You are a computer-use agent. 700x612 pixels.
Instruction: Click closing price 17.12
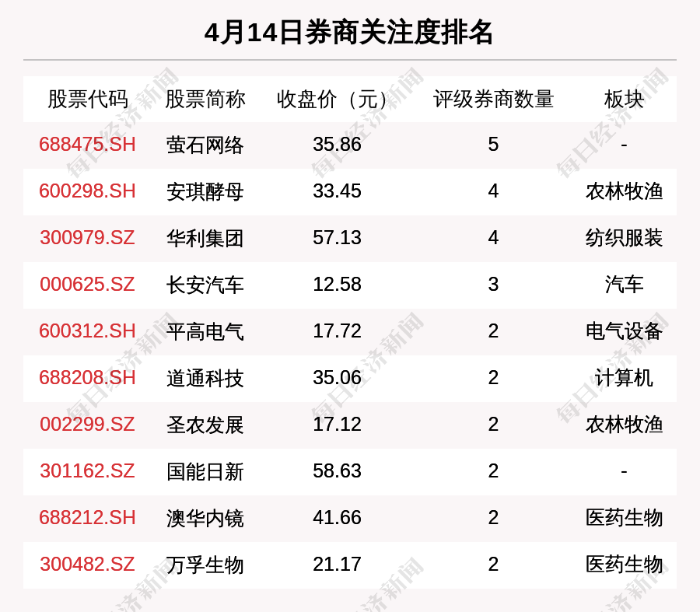(337, 424)
